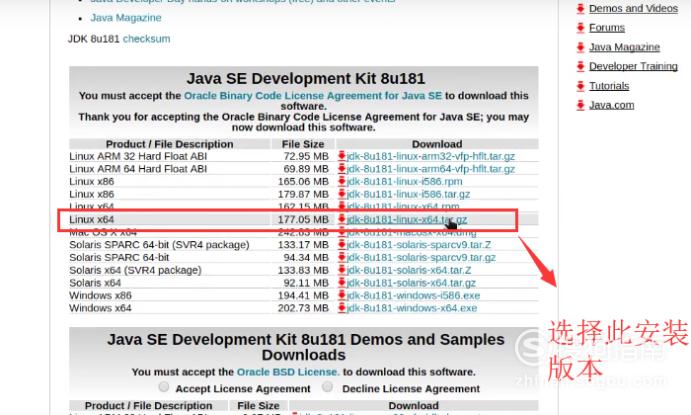The width and height of the screenshot is (691, 415).
Task: Open the Oracle BSD License link
Action: click(x=288, y=372)
